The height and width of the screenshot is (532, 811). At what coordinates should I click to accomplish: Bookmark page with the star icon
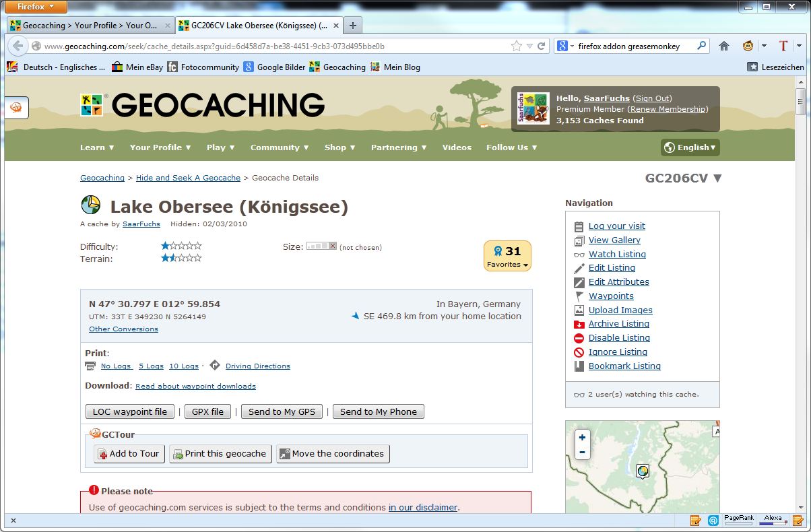coord(517,46)
